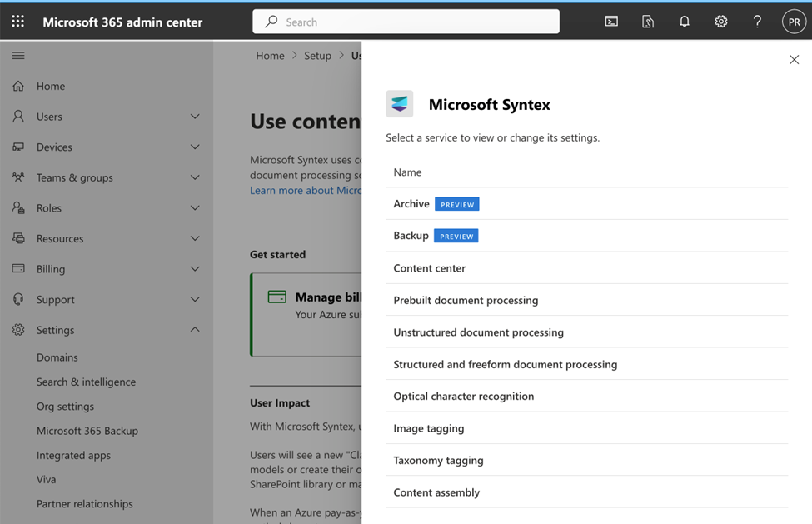Open Cloud Shell terminal icon in header

pyautogui.click(x=611, y=21)
